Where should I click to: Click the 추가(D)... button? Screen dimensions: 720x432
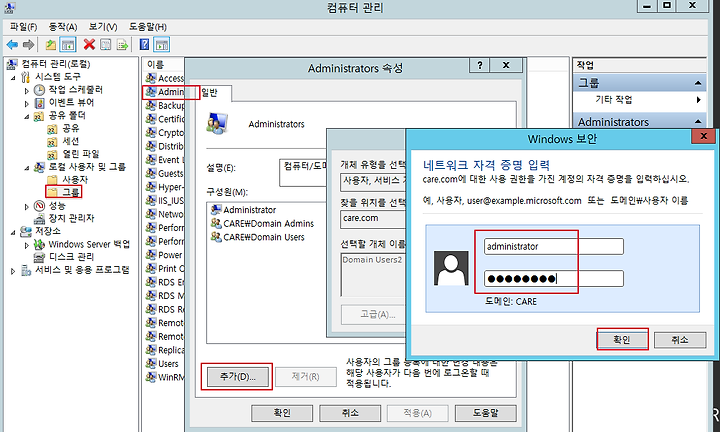pos(237,377)
